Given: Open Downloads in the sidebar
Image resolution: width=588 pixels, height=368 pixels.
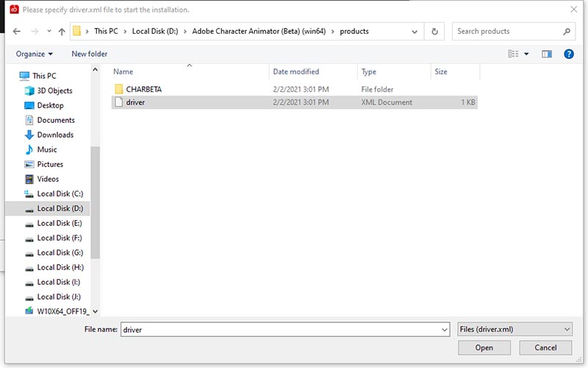Looking at the screenshot, I should click(55, 135).
